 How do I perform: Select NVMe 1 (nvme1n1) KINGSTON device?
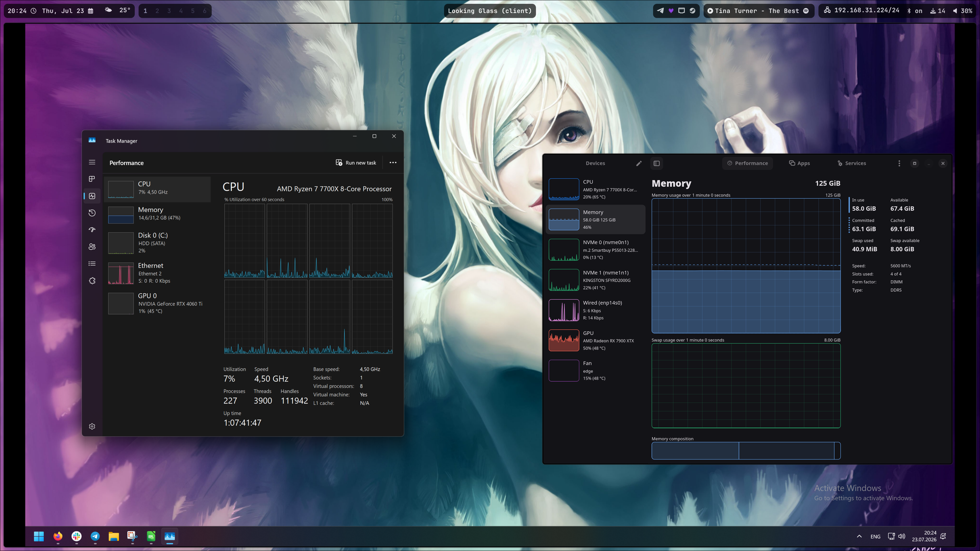click(595, 280)
